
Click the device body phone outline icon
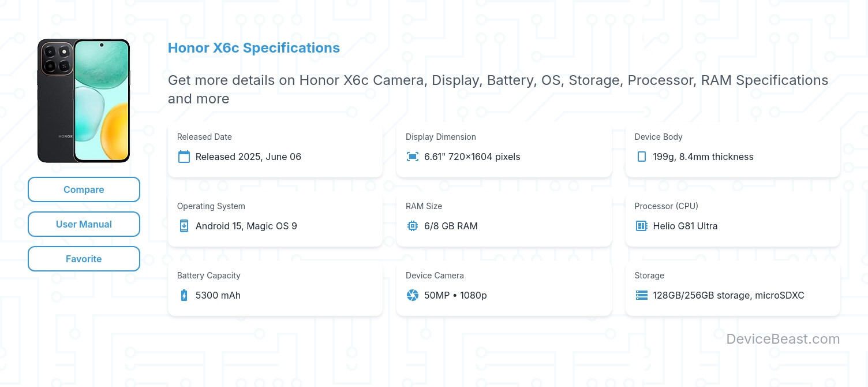click(x=641, y=157)
